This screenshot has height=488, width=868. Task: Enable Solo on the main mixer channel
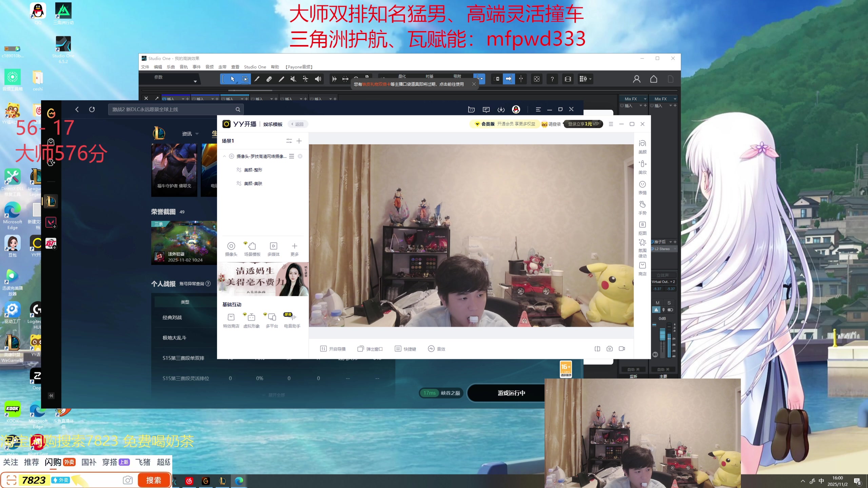click(x=668, y=303)
